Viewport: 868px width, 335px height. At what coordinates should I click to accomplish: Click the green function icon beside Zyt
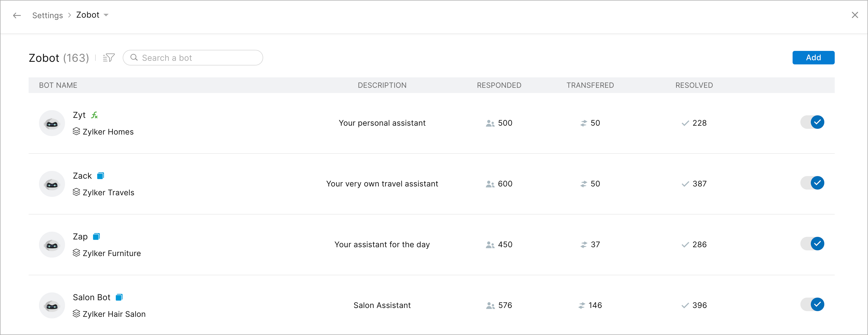click(x=94, y=115)
